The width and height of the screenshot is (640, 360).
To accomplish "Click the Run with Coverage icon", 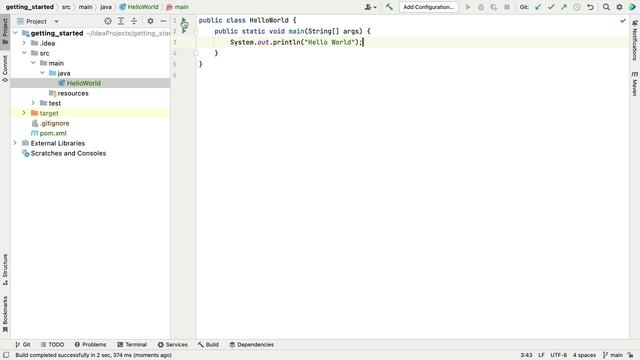I will (x=494, y=7).
